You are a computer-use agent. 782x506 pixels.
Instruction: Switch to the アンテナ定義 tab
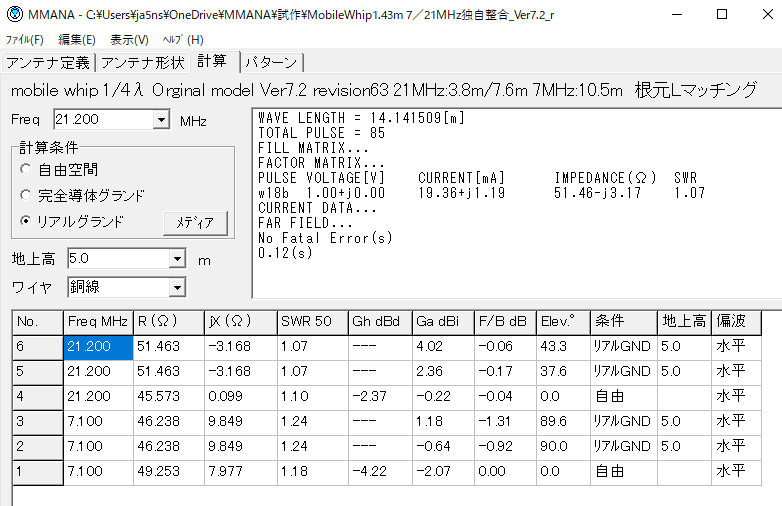pyautogui.click(x=48, y=63)
